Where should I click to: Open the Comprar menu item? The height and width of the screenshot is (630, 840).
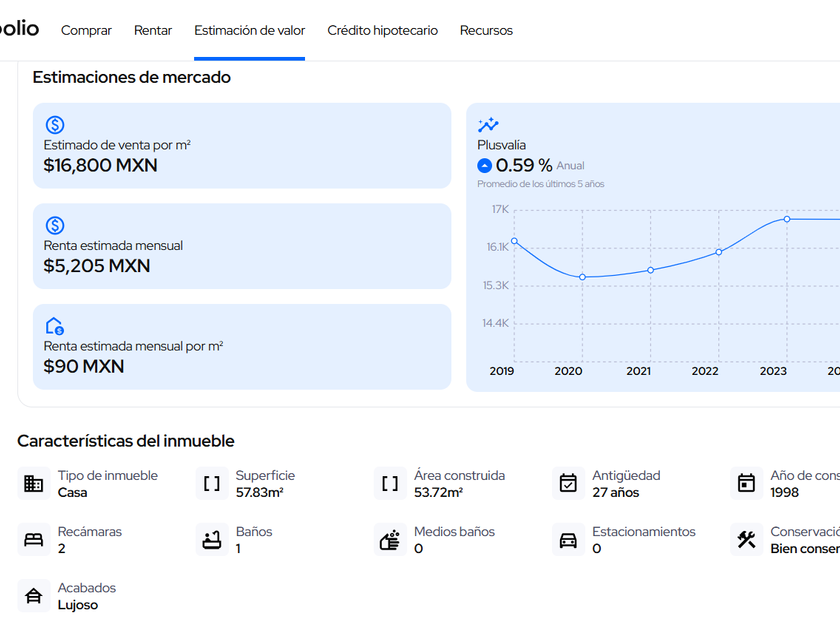coord(86,31)
